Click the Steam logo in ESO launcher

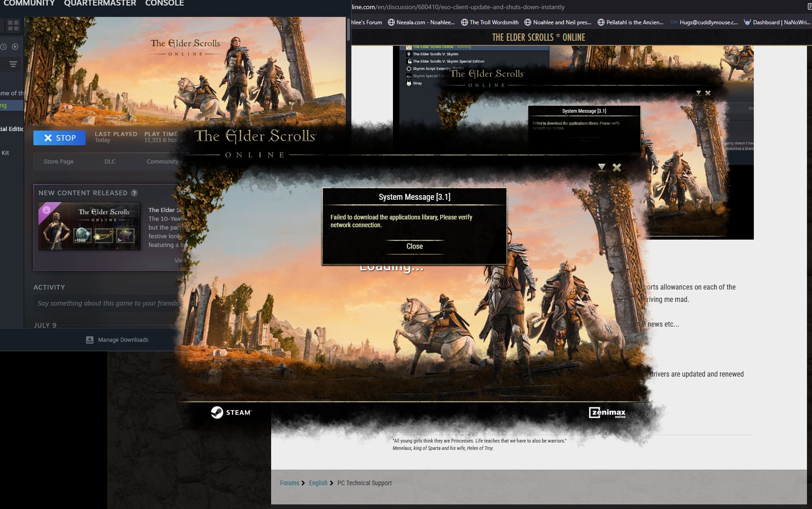231,412
